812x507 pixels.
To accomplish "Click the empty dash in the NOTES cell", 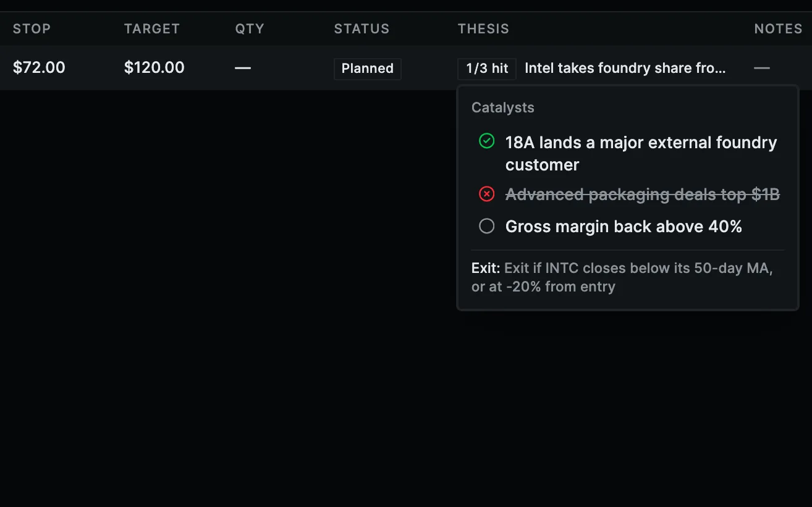I will tap(762, 68).
